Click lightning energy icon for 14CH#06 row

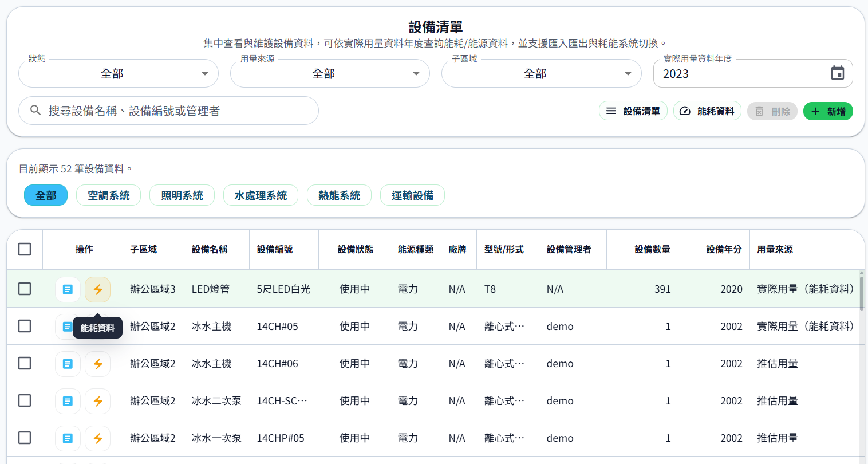[98, 364]
